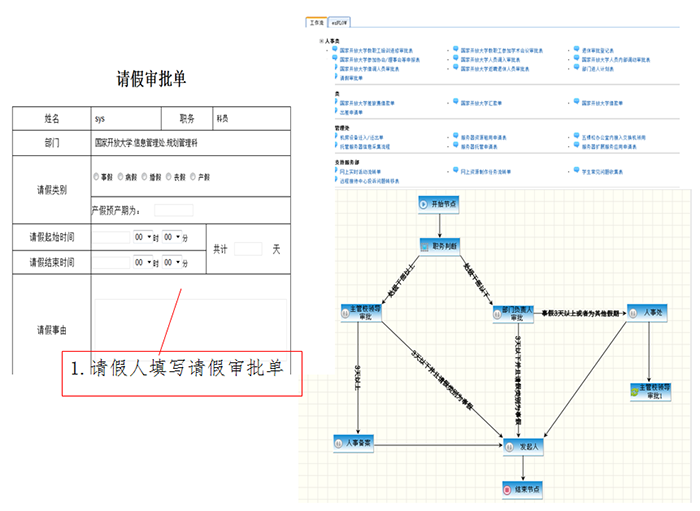The image size is (700, 511).
Task: Open the end time minute dropdown
Action: 174,263
